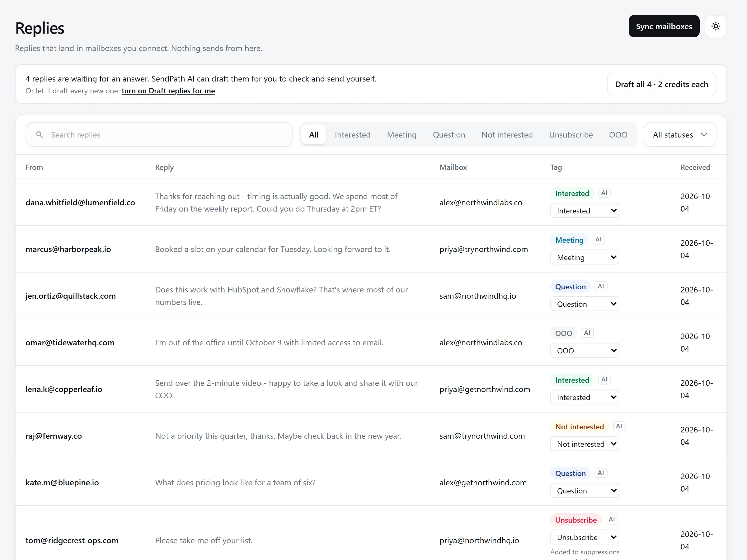The image size is (747, 560).
Task: Open reply 'I'm out of the office until October 9'
Action: [269, 343]
